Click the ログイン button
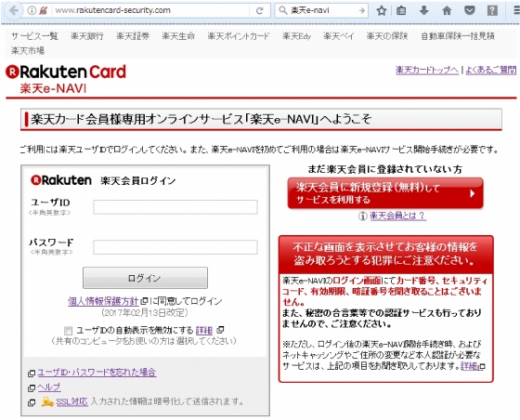Viewport: 520px width, 420px height. point(145,278)
